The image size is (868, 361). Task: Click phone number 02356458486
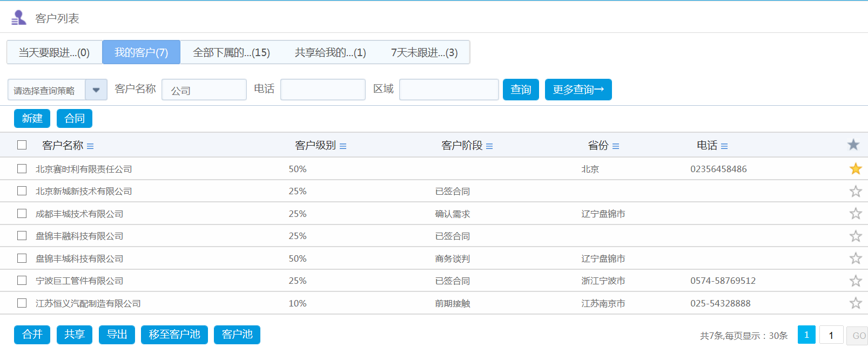[x=718, y=169]
